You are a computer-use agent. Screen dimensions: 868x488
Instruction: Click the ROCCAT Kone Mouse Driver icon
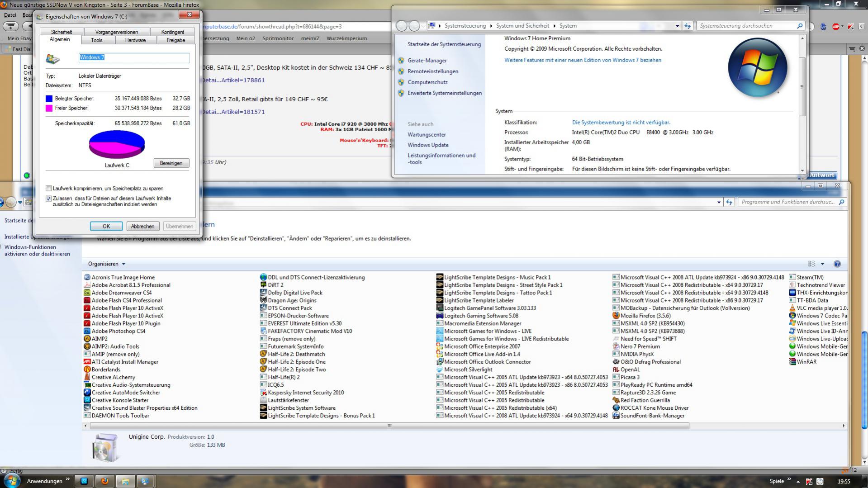[616, 408]
